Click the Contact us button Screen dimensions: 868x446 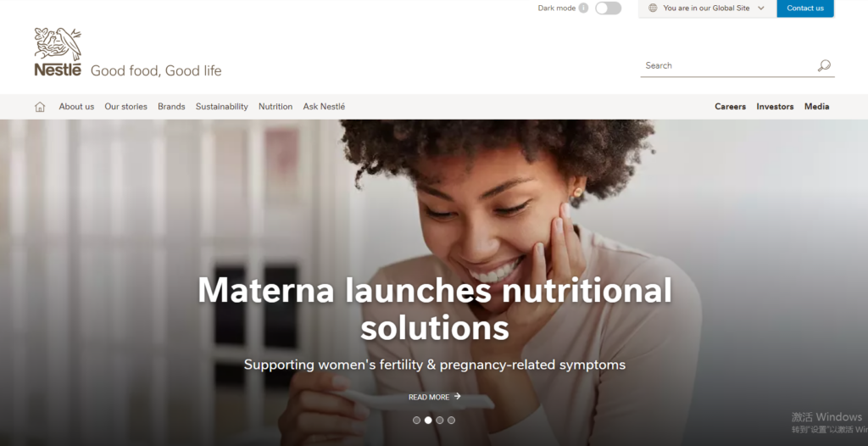pos(805,8)
